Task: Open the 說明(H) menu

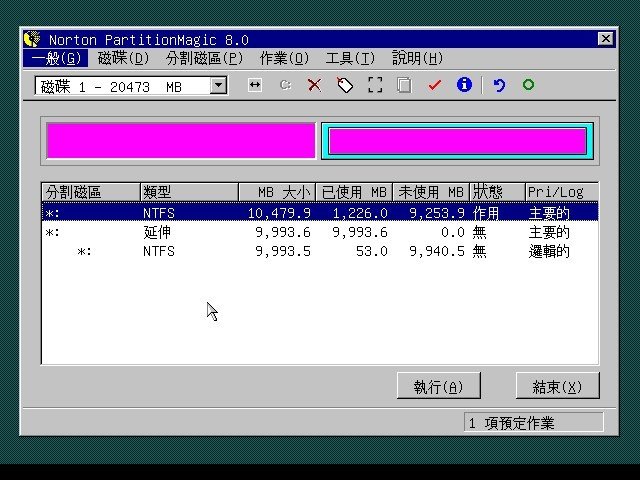Action: tap(417, 58)
